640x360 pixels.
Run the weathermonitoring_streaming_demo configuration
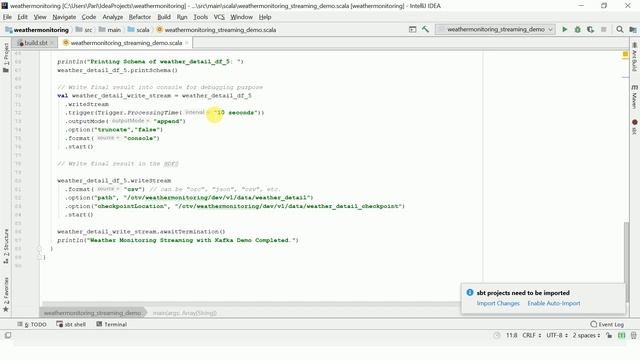tap(564, 29)
